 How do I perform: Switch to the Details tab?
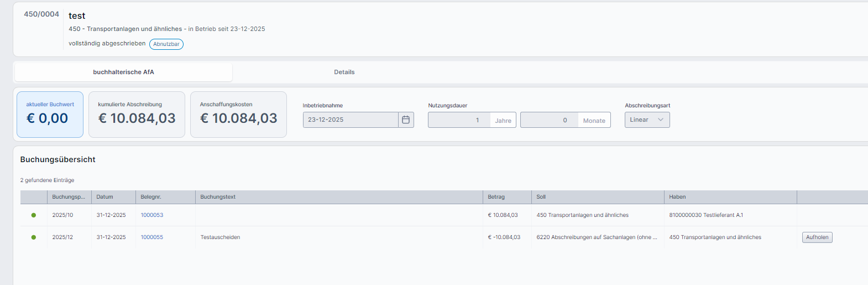click(x=344, y=72)
